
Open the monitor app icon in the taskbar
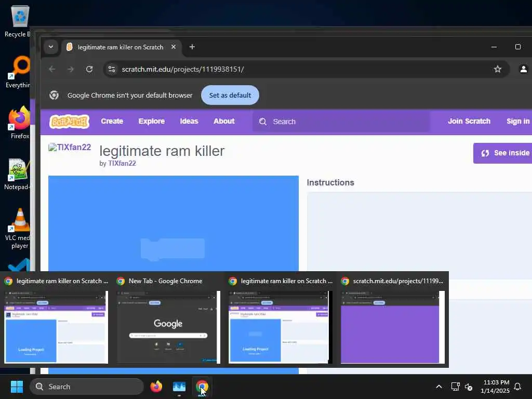(x=179, y=387)
